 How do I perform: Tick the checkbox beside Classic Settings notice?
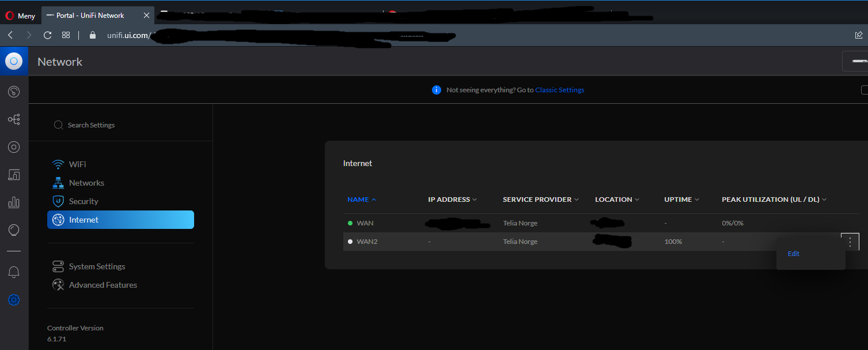(x=865, y=90)
